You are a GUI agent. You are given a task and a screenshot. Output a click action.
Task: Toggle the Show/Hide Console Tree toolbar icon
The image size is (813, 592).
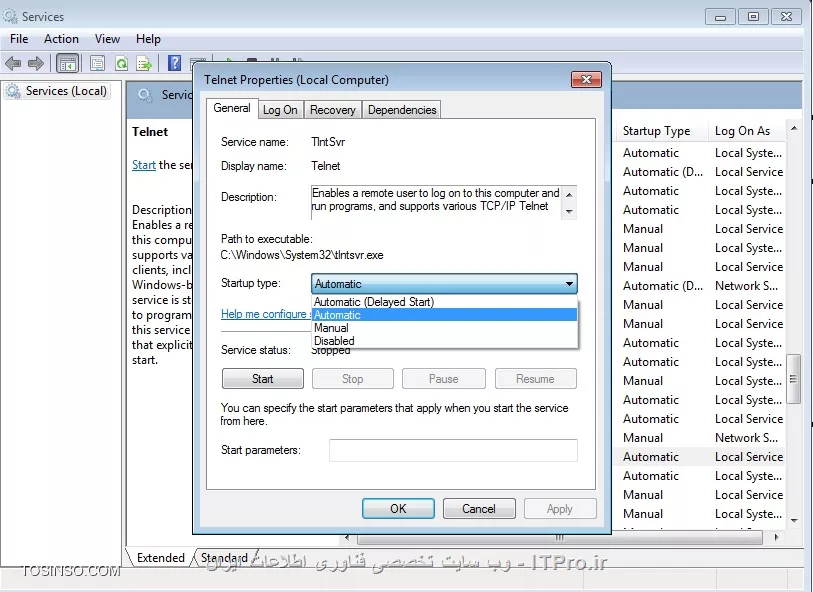68,64
